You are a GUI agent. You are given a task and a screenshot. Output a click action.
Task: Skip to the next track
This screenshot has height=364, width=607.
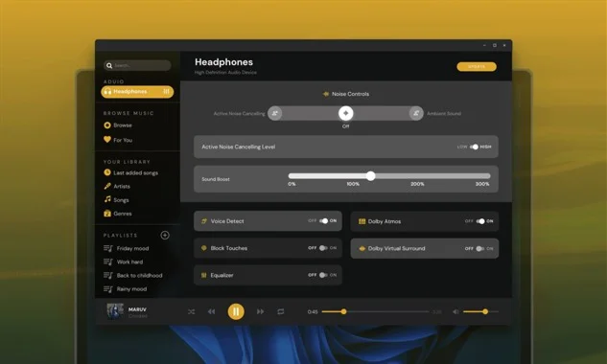point(260,311)
